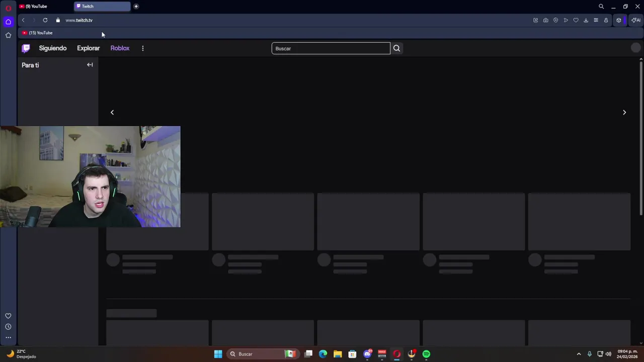The width and height of the screenshot is (644, 362).
Task: Open the extensions cube icon
Action: click(619, 20)
